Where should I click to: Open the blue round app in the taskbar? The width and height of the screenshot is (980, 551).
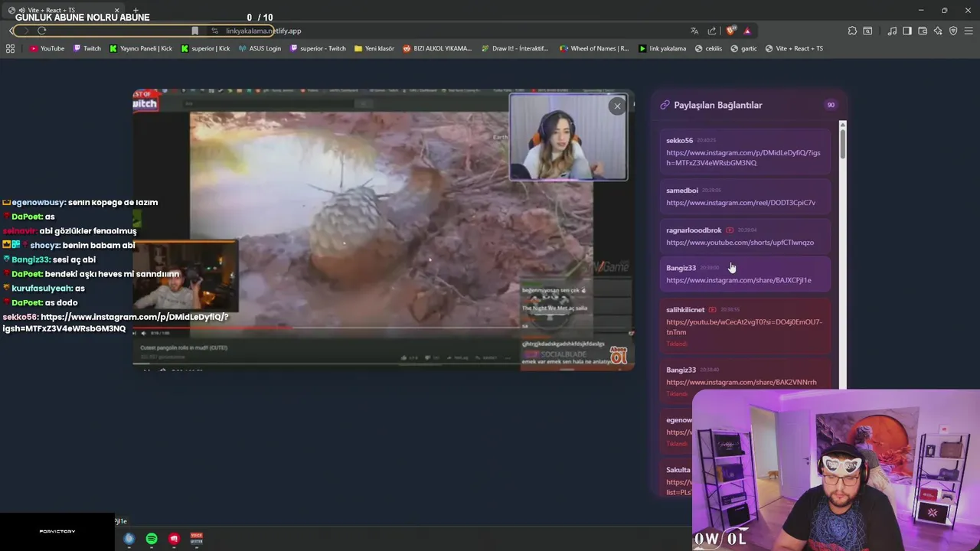(x=129, y=539)
